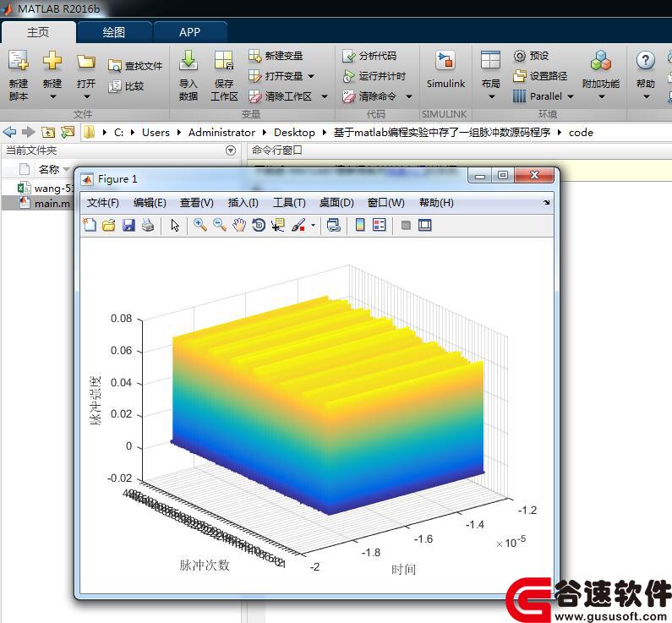Toggle Data Cursor tool in Figure 1
The height and width of the screenshot is (623, 672).
[278, 225]
